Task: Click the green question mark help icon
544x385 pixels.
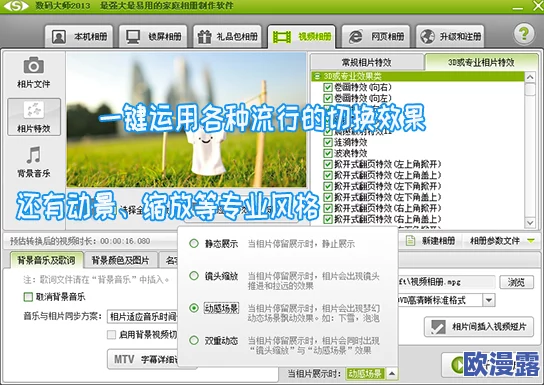Action: [x=524, y=34]
